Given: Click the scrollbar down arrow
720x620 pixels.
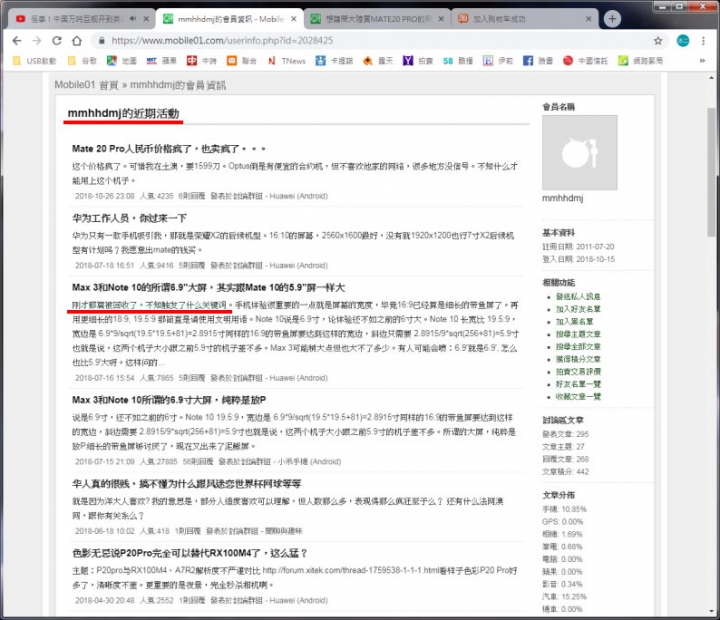Looking at the screenshot, I should pyautogui.click(x=711, y=611).
